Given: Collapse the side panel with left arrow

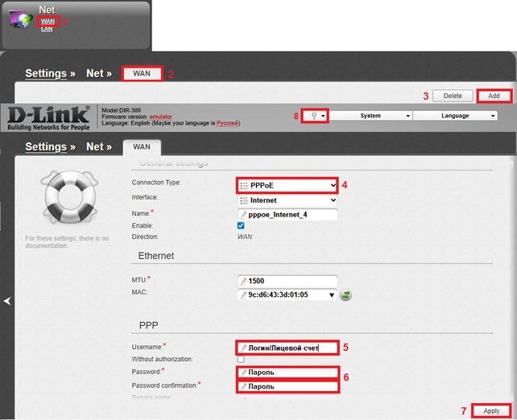Looking at the screenshot, I should [x=7, y=300].
